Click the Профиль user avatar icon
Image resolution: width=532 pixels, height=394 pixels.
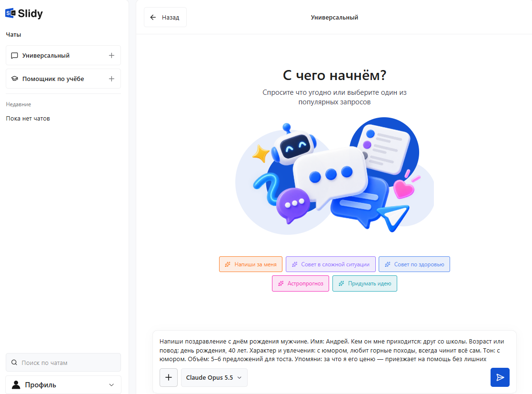[x=16, y=384]
